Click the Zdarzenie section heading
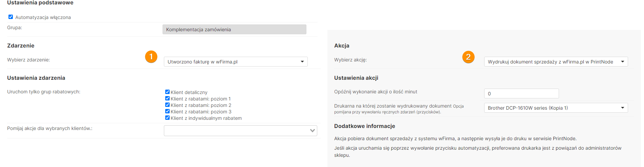This screenshot has width=644, height=167. click(21, 45)
